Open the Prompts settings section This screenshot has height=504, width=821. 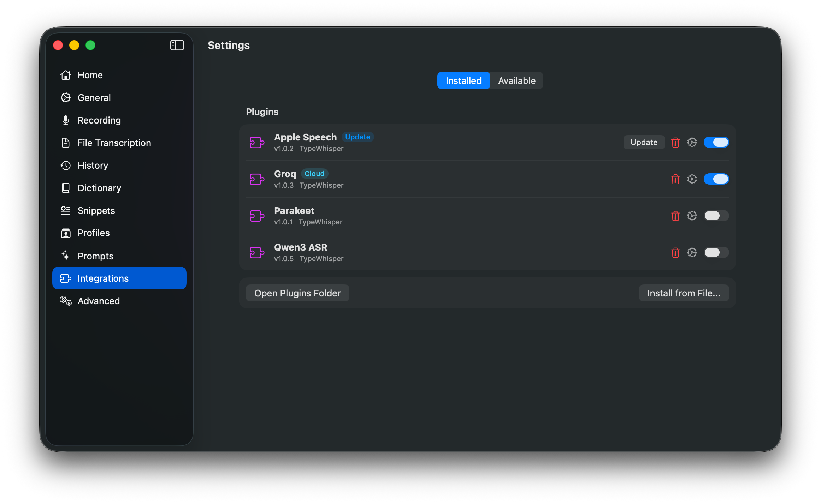[95, 256]
